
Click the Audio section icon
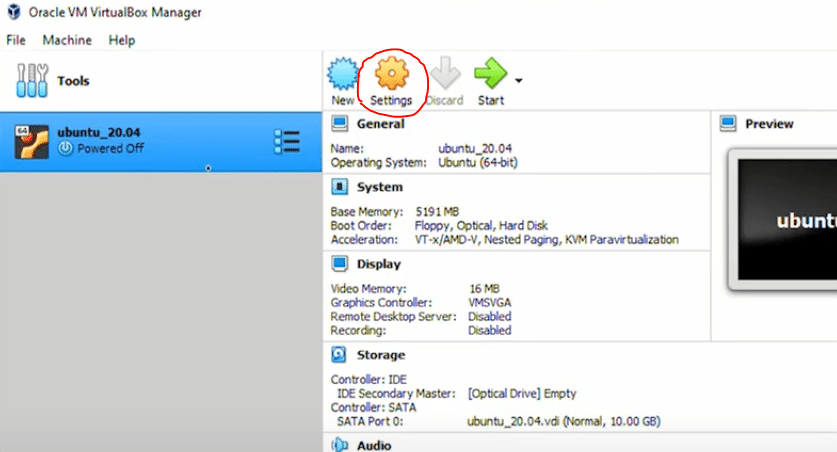(339, 445)
